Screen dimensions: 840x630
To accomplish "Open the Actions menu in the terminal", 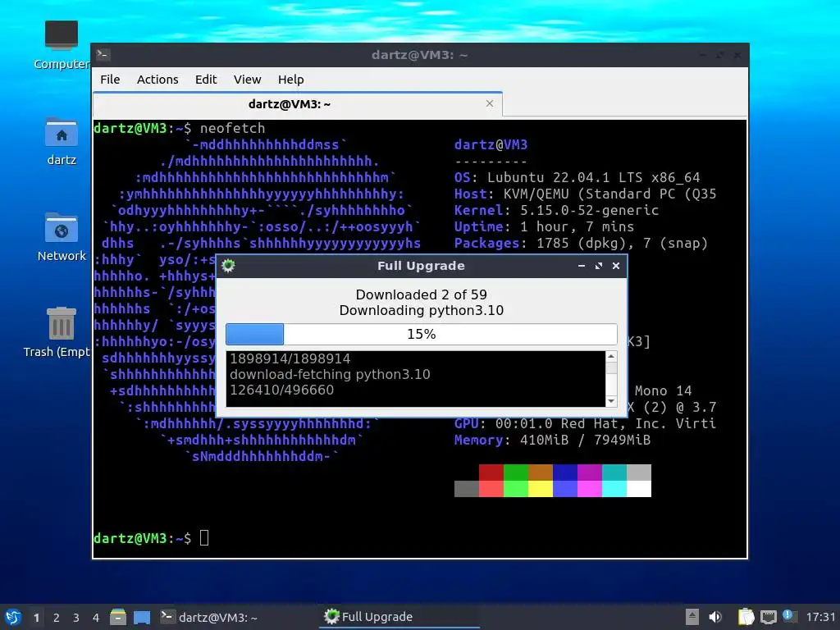I will 157,80.
